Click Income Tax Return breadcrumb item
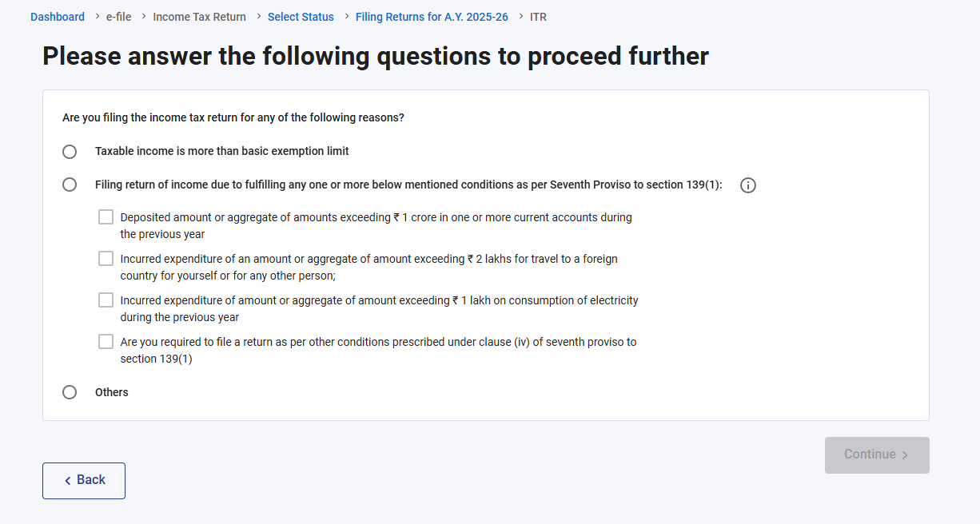The height and width of the screenshot is (524, 980). [x=199, y=17]
